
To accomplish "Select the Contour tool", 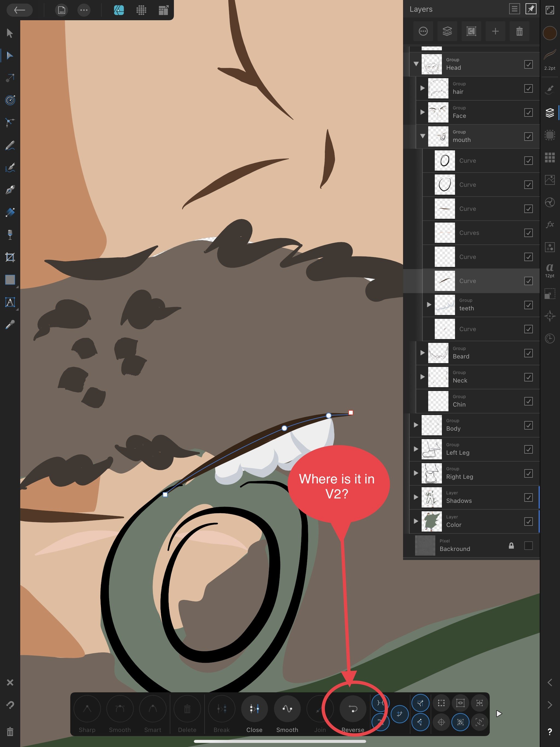I will 10,100.
